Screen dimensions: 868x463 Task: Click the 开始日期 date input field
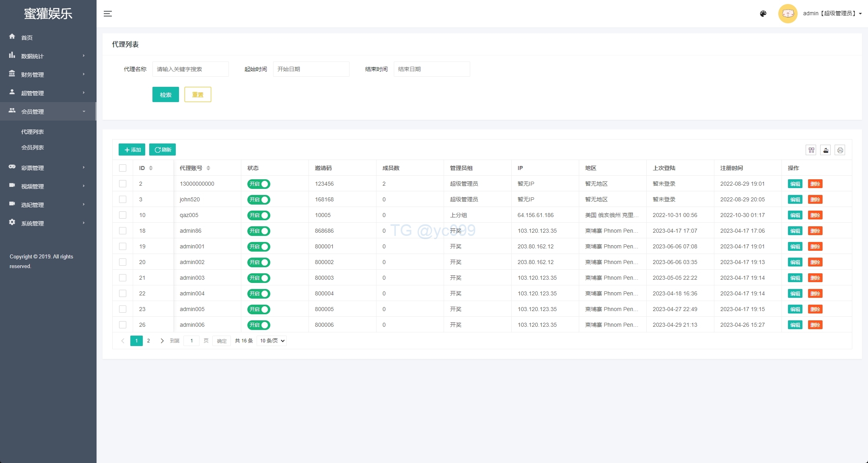click(311, 69)
